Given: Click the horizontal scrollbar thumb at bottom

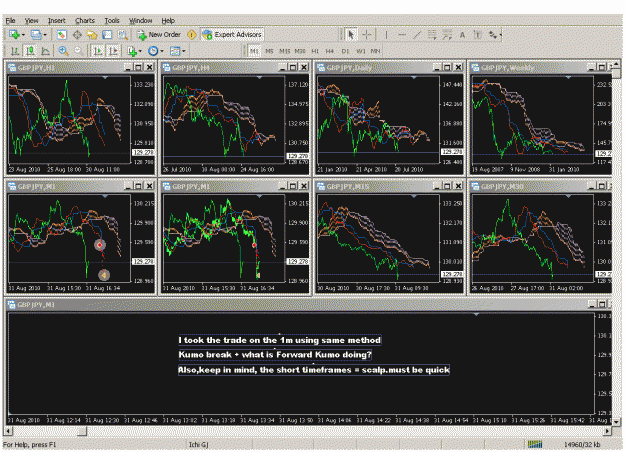Looking at the screenshot, I should click(x=82, y=431).
